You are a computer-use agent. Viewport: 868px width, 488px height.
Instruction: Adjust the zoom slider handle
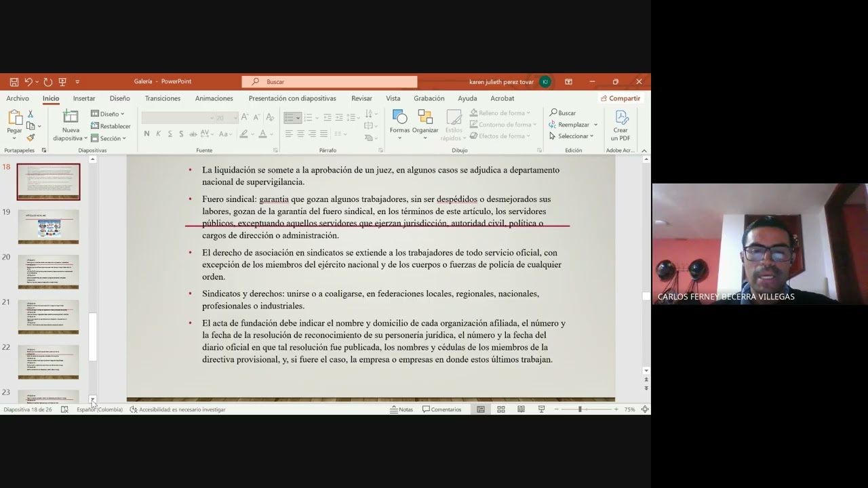[580, 409]
